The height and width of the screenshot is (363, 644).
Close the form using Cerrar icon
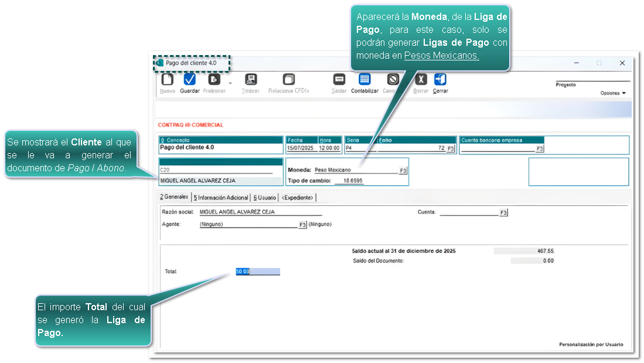point(440,79)
